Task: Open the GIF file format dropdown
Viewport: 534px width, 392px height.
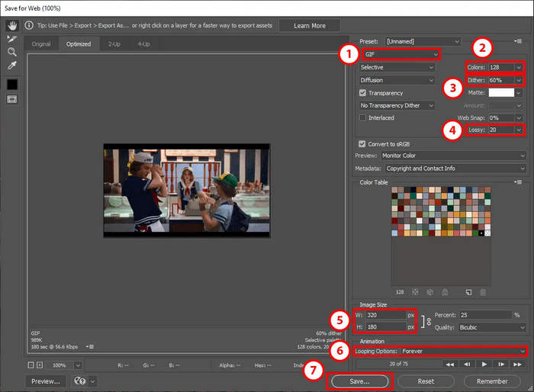Action: 401,54
